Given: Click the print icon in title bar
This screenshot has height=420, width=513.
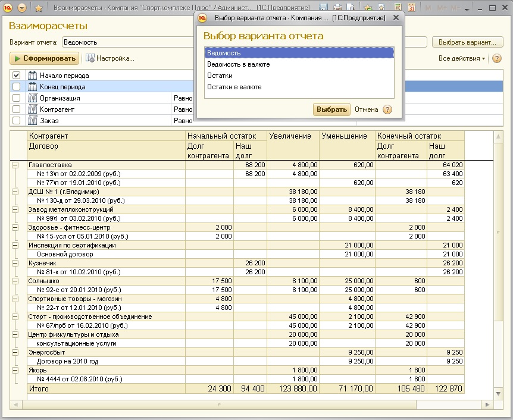Looking at the screenshot, I should click(x=337, y=8).
